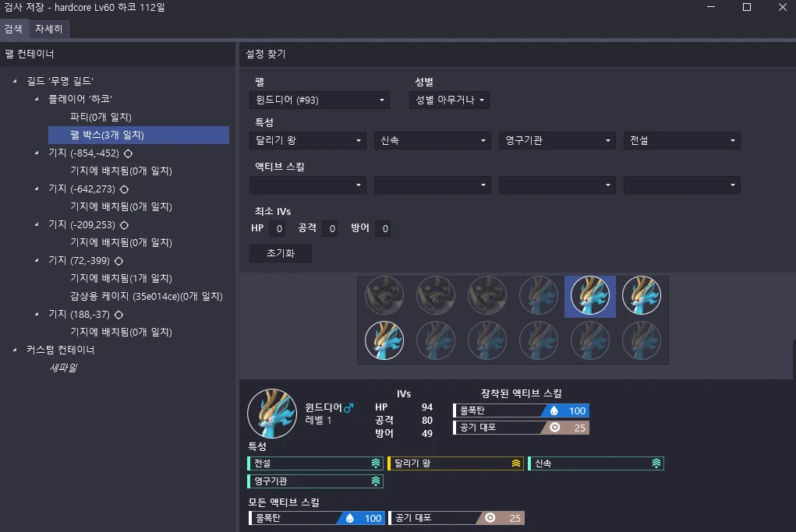
Task: Click the locator icon beside 기지 (188,-37)
Action: [119, 315]
